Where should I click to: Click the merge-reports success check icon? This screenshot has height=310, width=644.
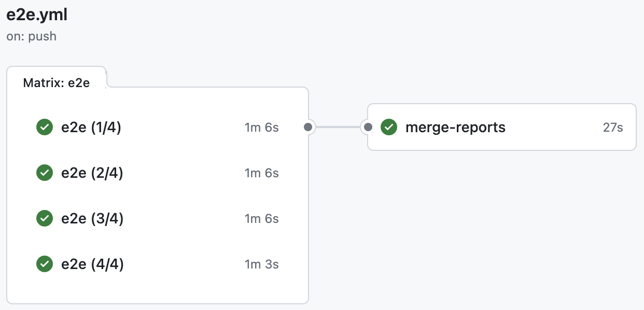pyautogui.click(x=389, y=127)
